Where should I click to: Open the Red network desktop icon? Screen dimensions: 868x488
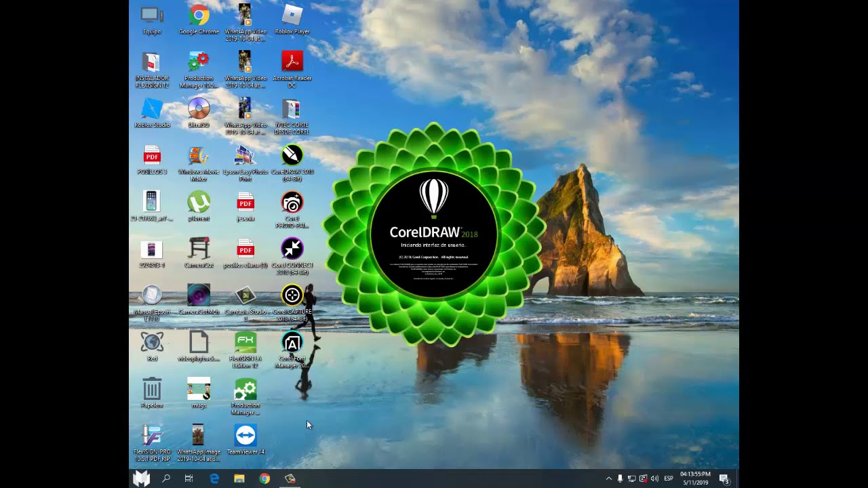[x=152, y=346]
